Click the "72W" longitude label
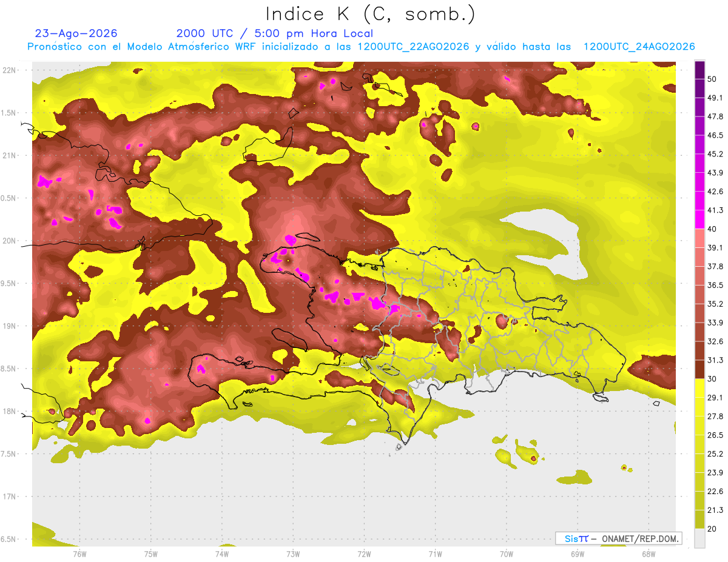Image resolution: width=728 pixels, height=562 pixels. click(x=364, y=554)
